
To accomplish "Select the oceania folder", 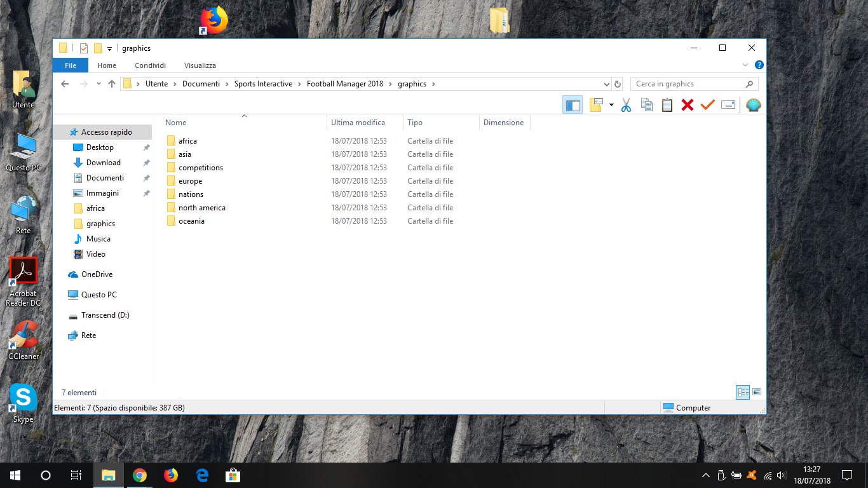I will (x=191, y=221).
